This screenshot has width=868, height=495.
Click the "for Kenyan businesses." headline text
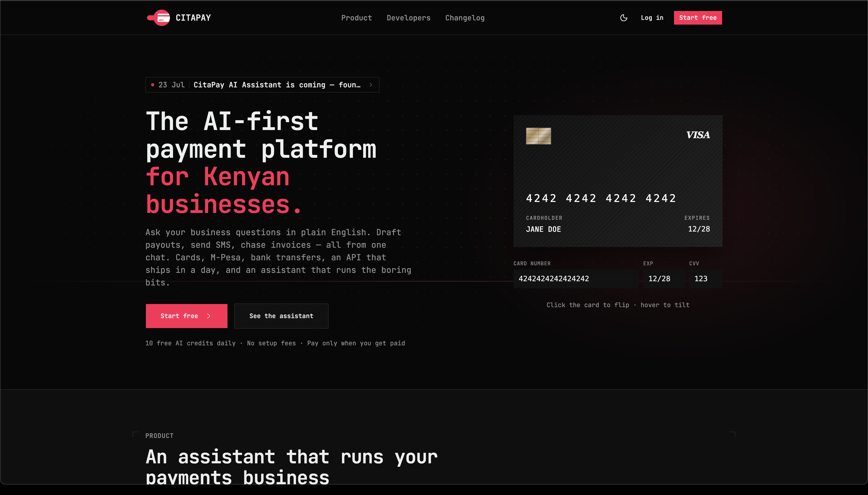(224, 190)
